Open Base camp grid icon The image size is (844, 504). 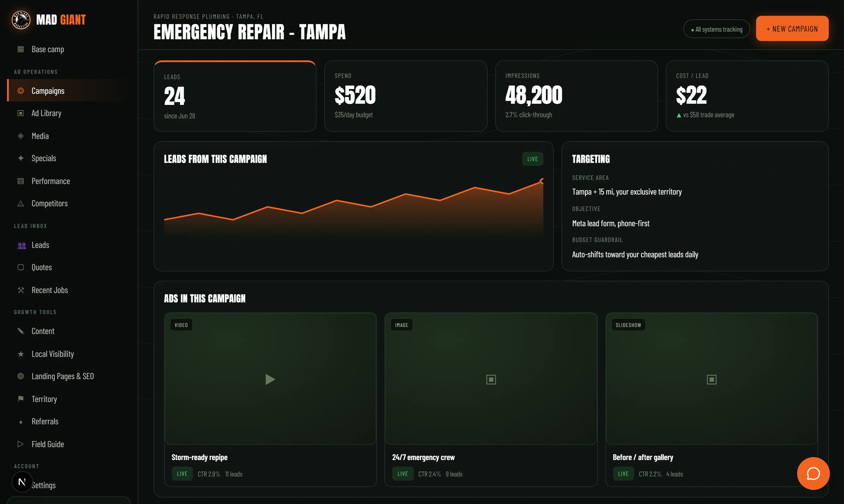(21, 49)
